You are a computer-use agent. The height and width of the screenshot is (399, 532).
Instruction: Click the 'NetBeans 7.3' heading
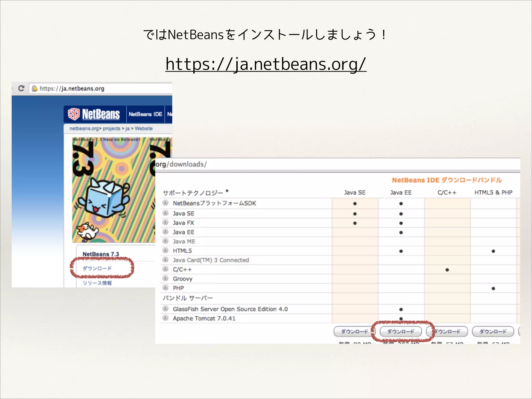[x=101, y=254]
